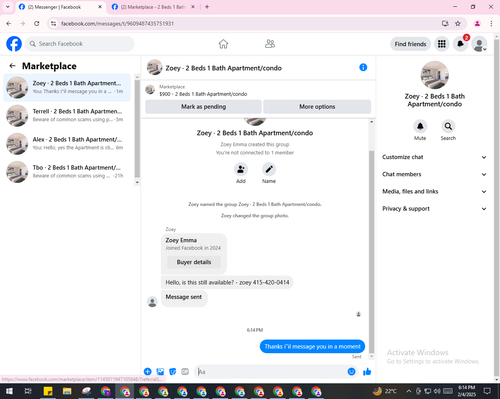Open Windows Start menu
This screenshot has height=399, width=500.
(x=9, y=391)
